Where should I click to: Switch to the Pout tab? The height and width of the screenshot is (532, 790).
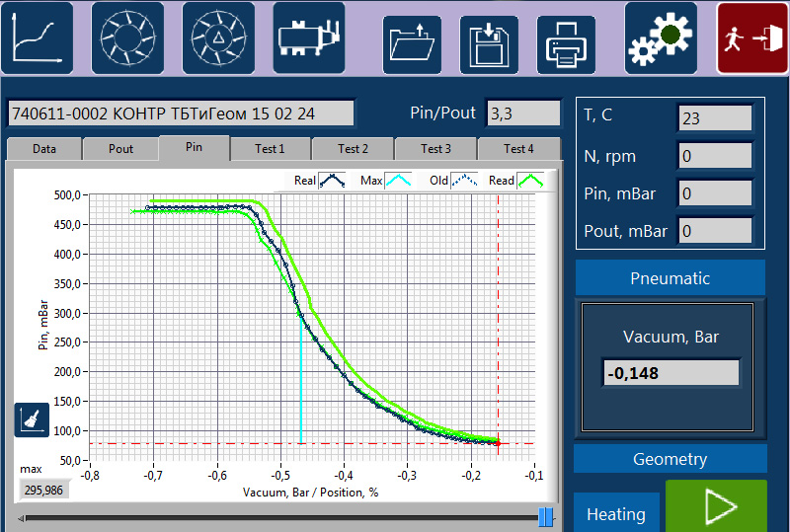(x=120, y=149)
